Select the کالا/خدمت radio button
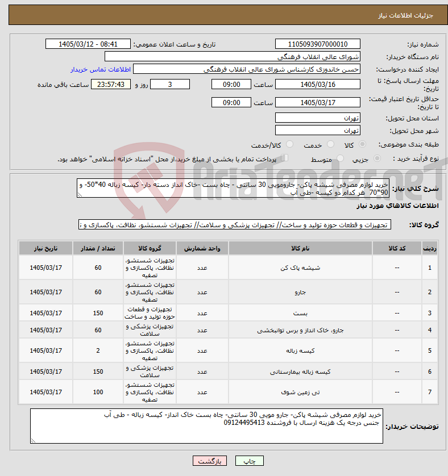 289,144
